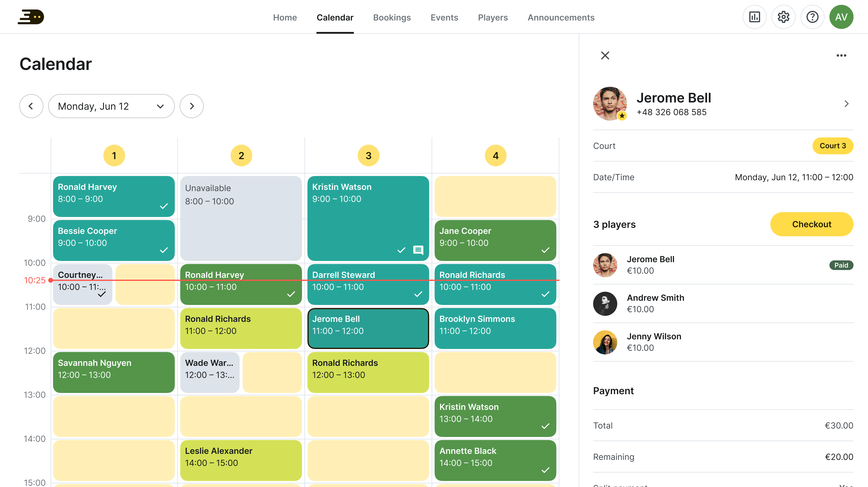Click checkmark on Ronald Harvey 8:00 booking
The height and width of the screenshot is (487, 868).
click(x=164, y=206)
